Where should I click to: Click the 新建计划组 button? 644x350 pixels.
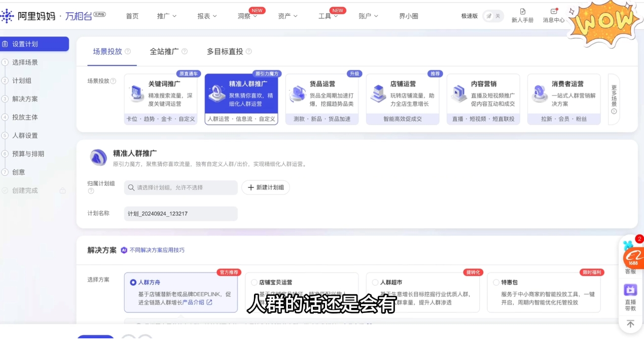[266, 187]
